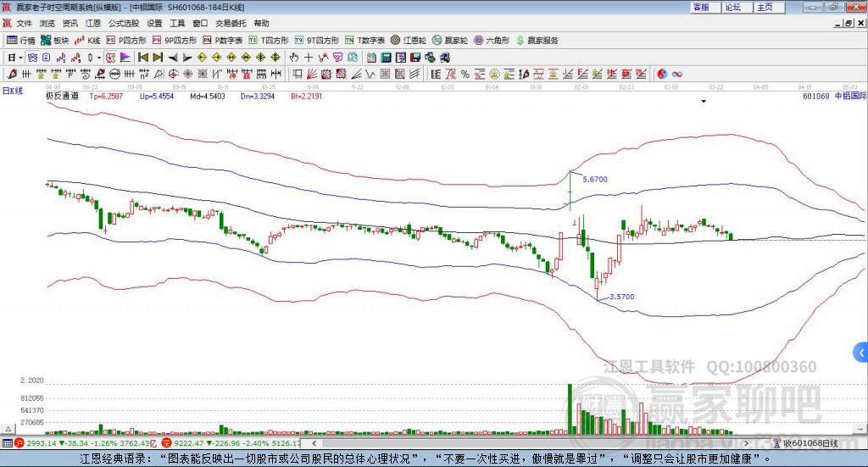Open the T四方形 tool
868x467 pixels.
(269, 41)
